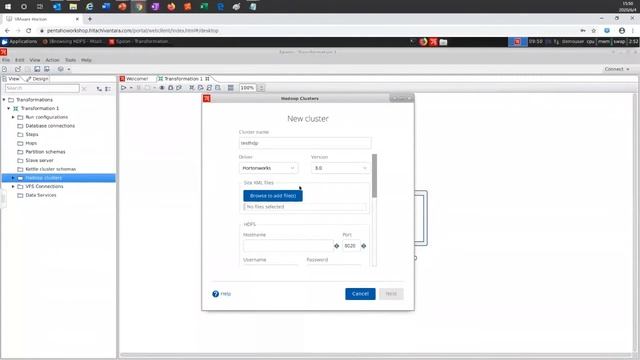Click the Open file icon in Spoon toolbar
This screenshot has height=360, width=640.
click(18, 69)
